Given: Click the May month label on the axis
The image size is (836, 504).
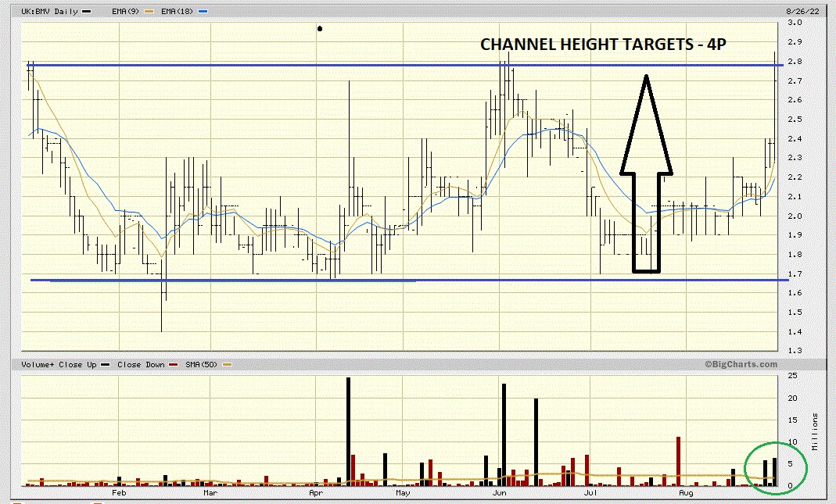Looking at the screenshot, I should click(x=403, y=493).
